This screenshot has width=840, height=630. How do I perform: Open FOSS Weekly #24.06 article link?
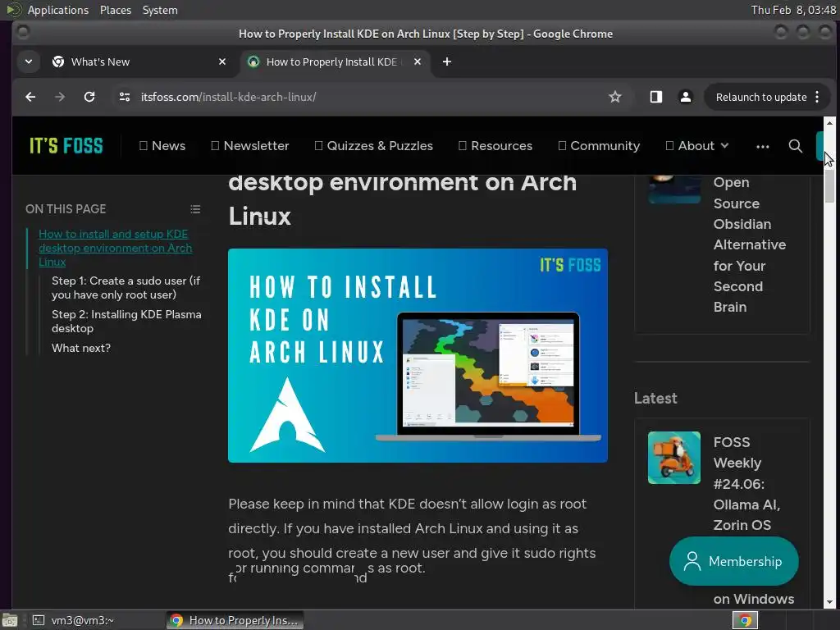pos(746,484)
